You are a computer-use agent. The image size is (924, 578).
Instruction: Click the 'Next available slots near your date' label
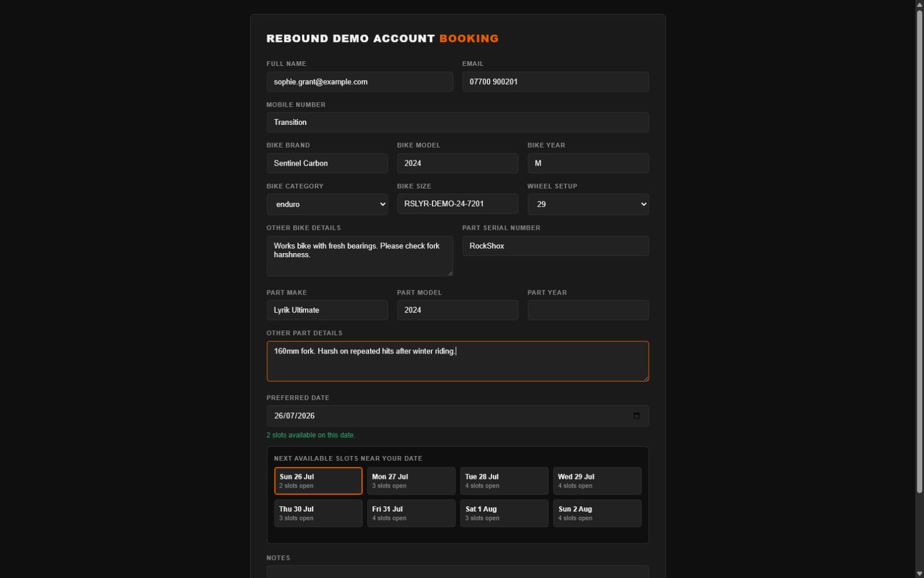(x=348, y=458)
